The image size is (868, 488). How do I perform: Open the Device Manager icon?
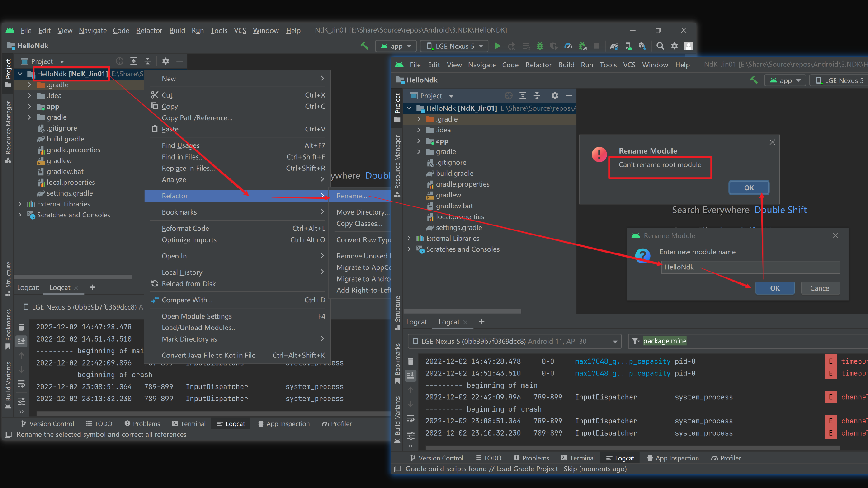click(x=628, y=46)
